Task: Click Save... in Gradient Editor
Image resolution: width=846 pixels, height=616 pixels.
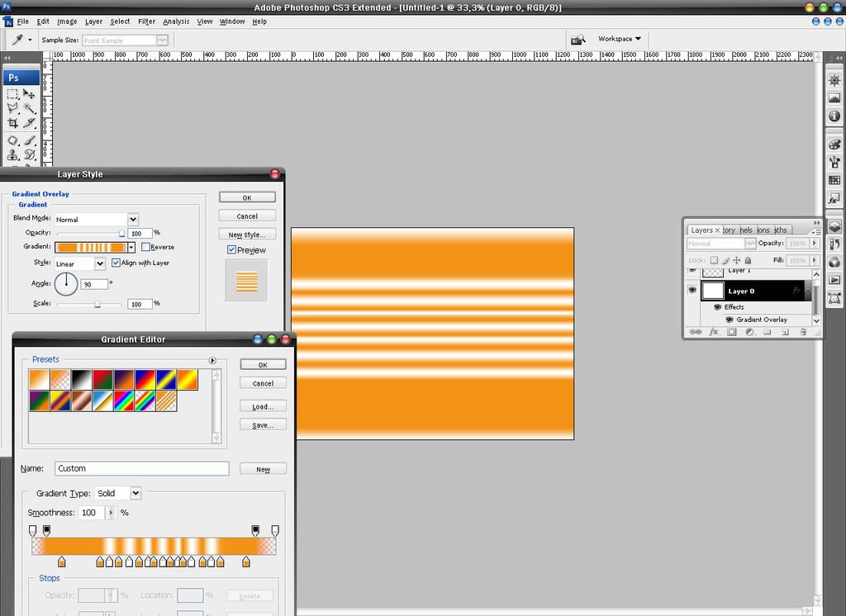Action: (x=263, y=425)
